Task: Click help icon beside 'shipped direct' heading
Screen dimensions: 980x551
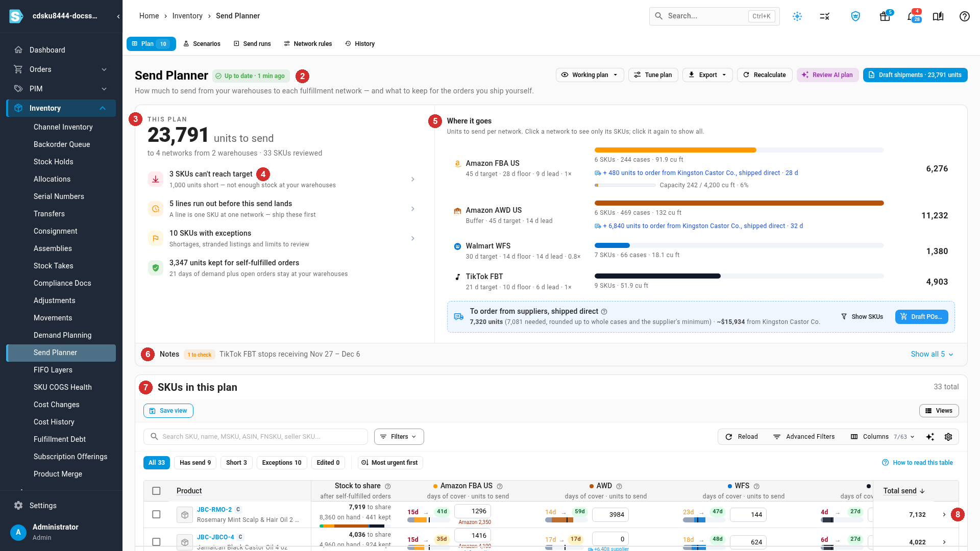Action: (x=604, y=312)
